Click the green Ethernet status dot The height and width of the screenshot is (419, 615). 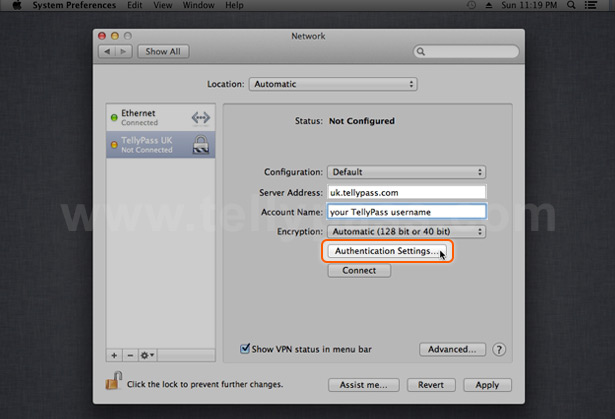[x=114, y=117]
